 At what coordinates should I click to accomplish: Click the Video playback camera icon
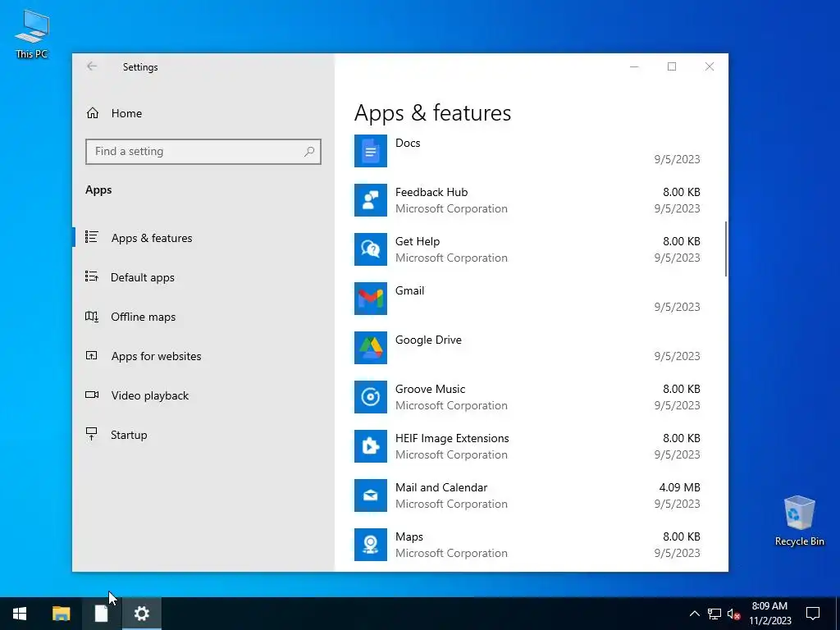pyautogui.click(x=92, y=395)
